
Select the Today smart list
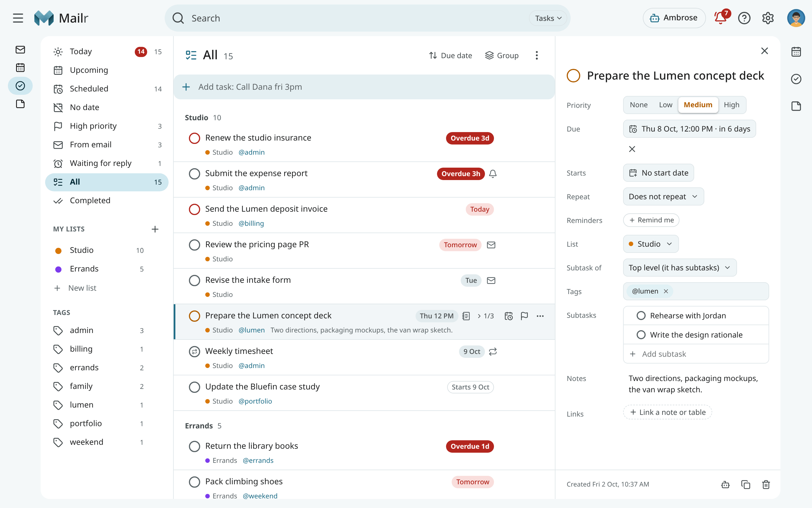pos(107,51)
